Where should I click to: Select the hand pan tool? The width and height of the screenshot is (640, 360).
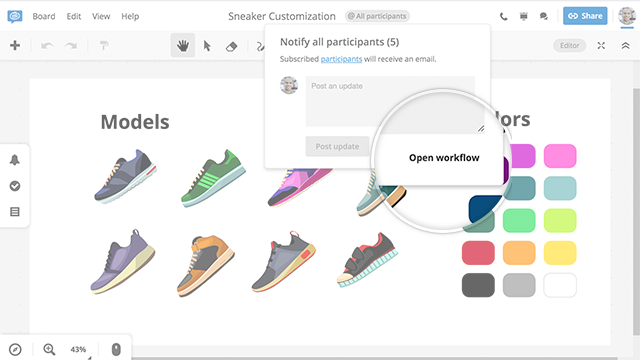pos(183,45)
